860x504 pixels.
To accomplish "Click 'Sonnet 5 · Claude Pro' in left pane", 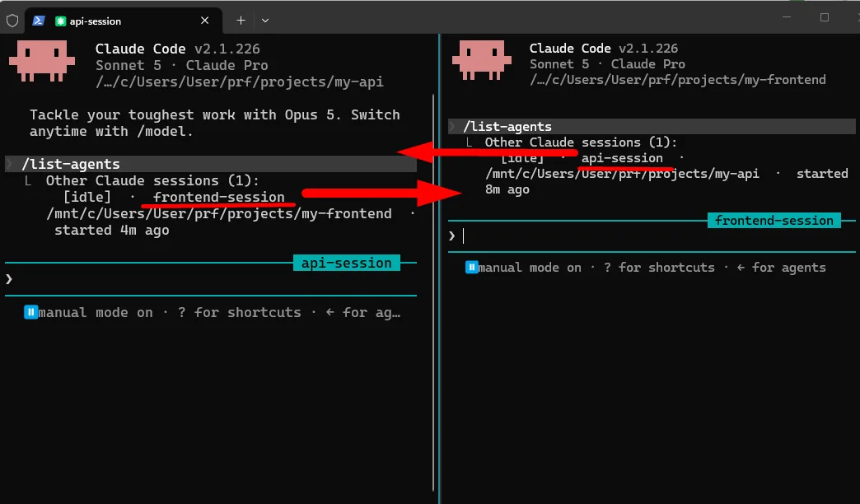I will pyautogui.click(x=181, y=65).
